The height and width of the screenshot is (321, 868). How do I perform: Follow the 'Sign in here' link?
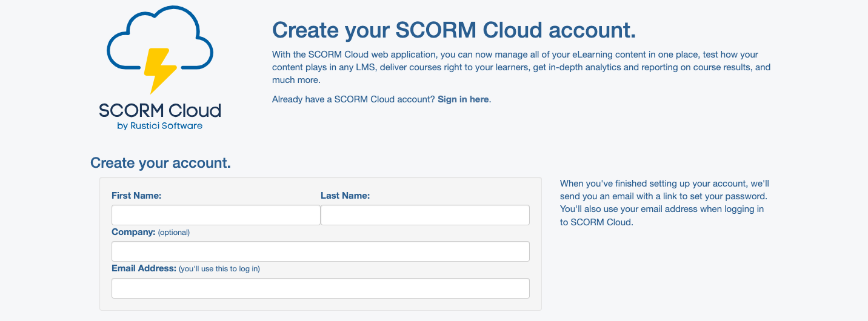463,99
